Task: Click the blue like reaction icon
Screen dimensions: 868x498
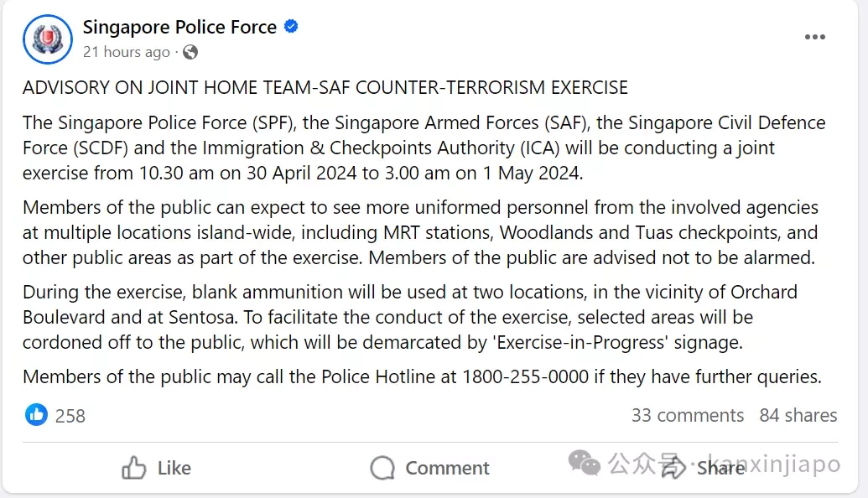Action: [x=37, y=415]
